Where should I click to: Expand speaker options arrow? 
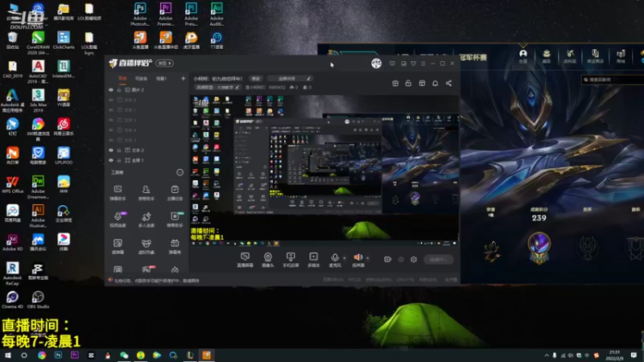point(368,258)
